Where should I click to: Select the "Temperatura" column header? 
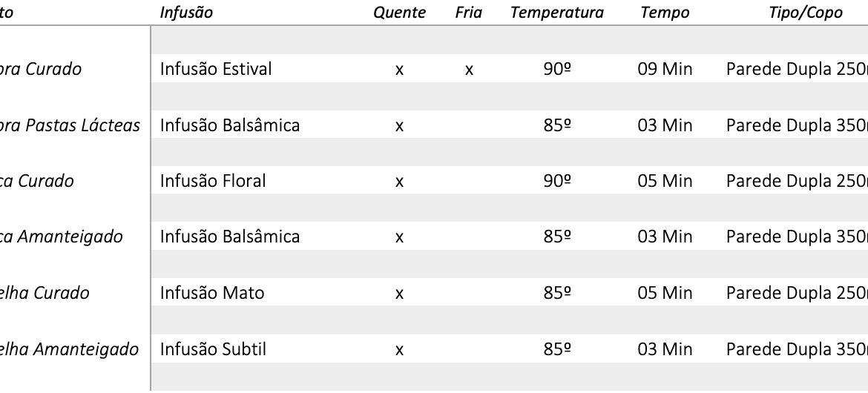(x=556, y=13)
